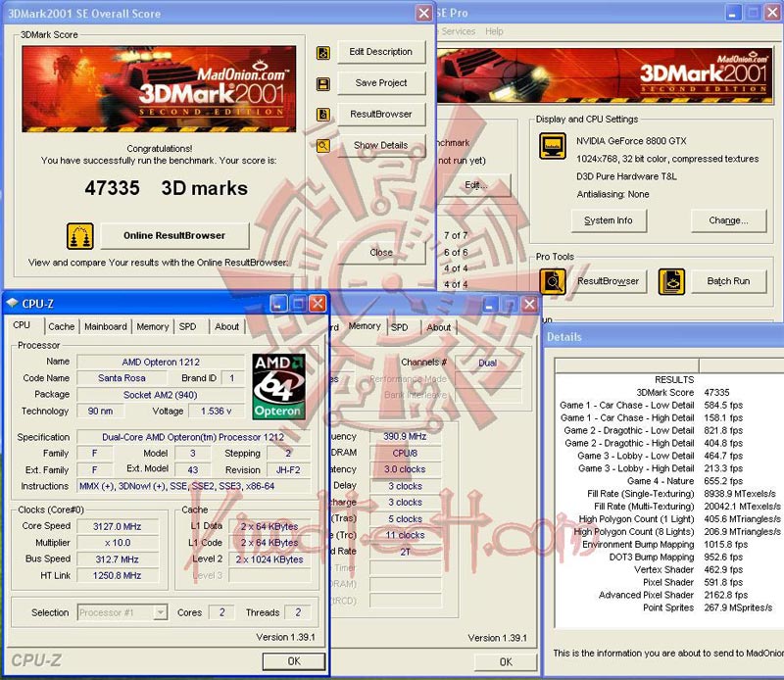784x680 pixels.
Task: Click the Fill Rate (Multi-Texturing) row
Action: pos(668,507)
